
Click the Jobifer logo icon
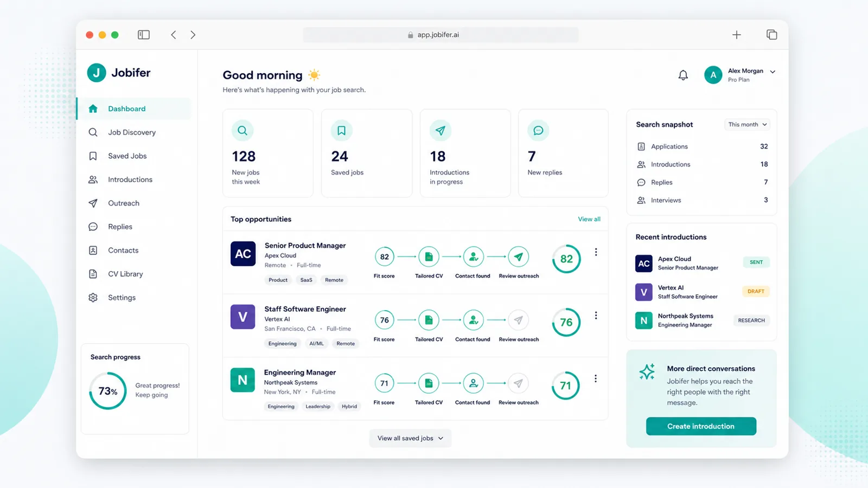click(97, 73)
